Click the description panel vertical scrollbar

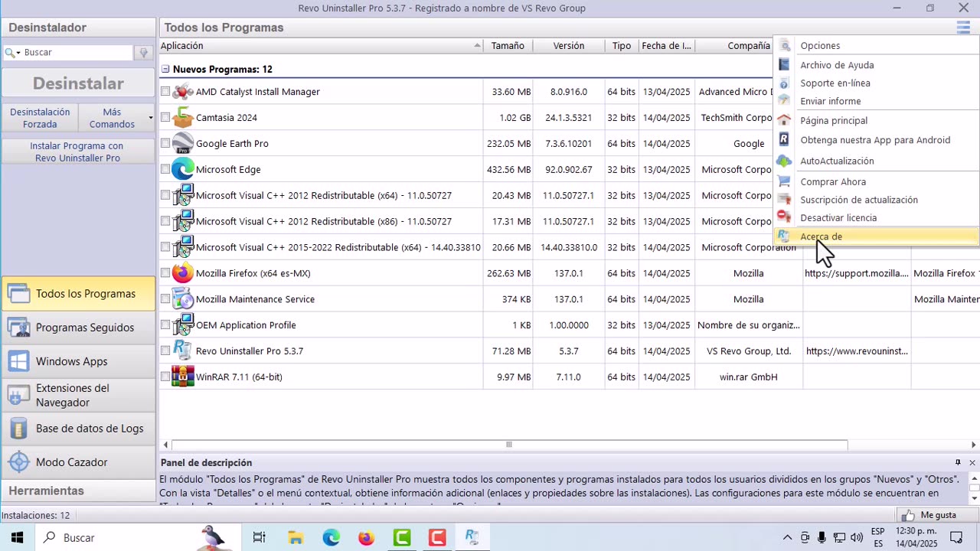click(974, 488)
